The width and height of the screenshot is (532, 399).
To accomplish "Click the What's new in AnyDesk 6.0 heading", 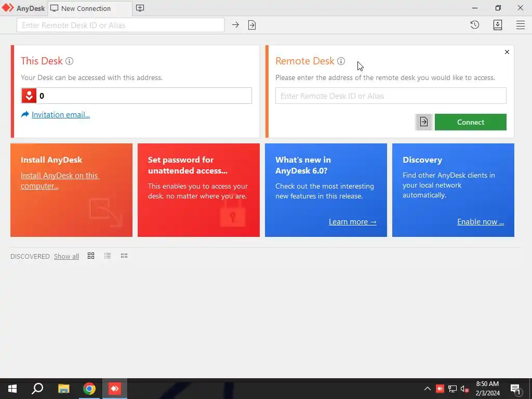I will 303,165.
